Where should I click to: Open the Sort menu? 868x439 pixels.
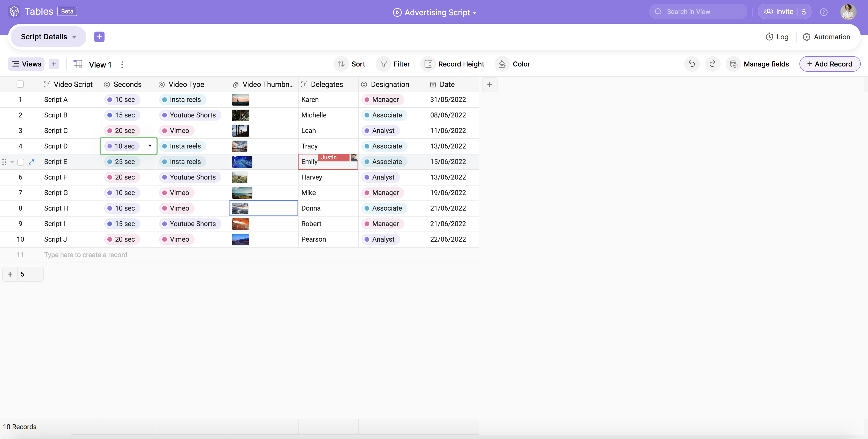pos(352,64)
